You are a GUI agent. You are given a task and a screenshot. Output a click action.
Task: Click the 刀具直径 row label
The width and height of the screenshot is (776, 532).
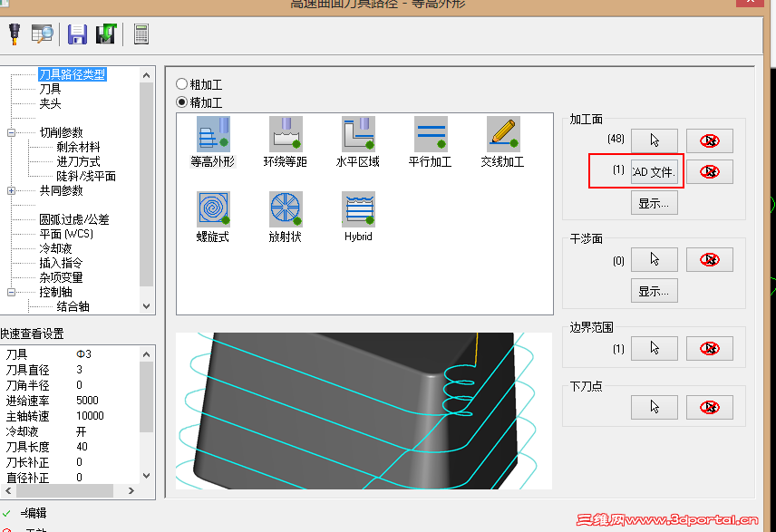pyautogui.click(x=28, y=370)
